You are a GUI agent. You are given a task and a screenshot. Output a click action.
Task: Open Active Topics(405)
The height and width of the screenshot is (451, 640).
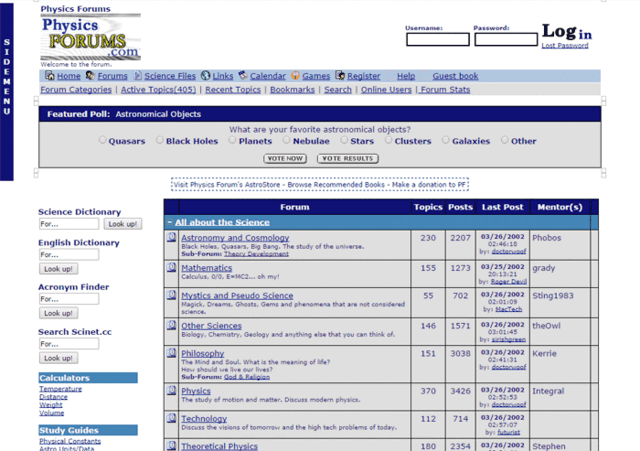click(158, 89)
